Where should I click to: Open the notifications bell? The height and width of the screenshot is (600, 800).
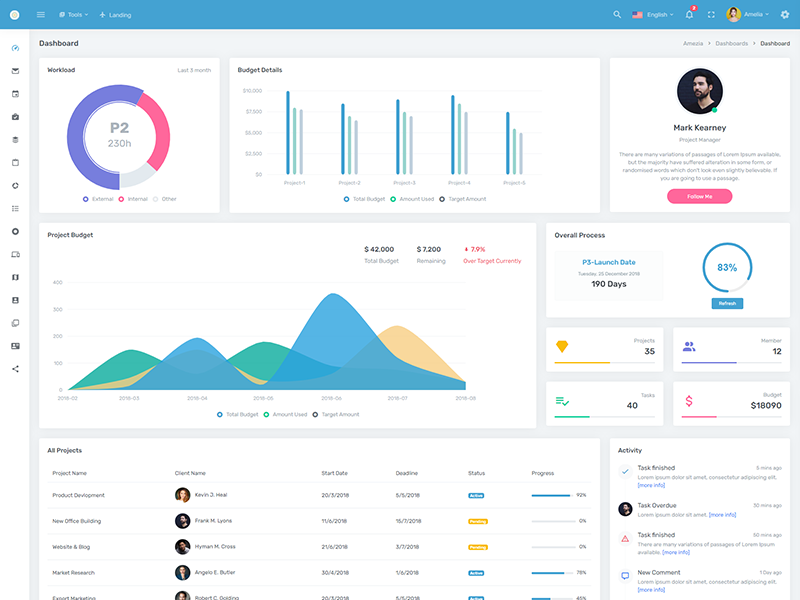(x=689, y=15)
